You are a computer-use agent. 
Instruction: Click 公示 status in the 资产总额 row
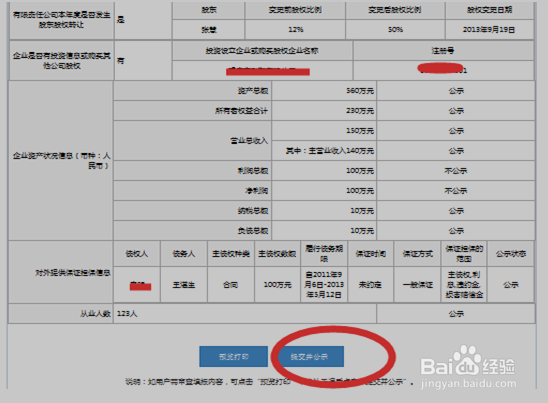tap(456, 91)
